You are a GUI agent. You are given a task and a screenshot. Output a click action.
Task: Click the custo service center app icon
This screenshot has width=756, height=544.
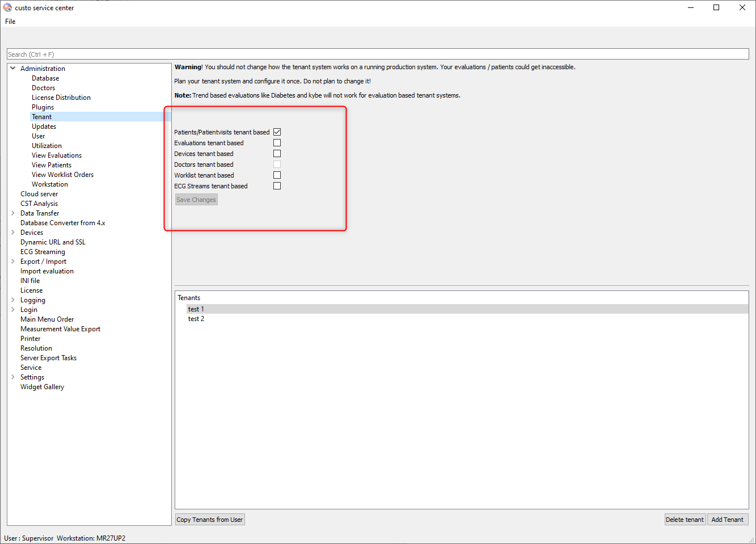click(7, 8)
